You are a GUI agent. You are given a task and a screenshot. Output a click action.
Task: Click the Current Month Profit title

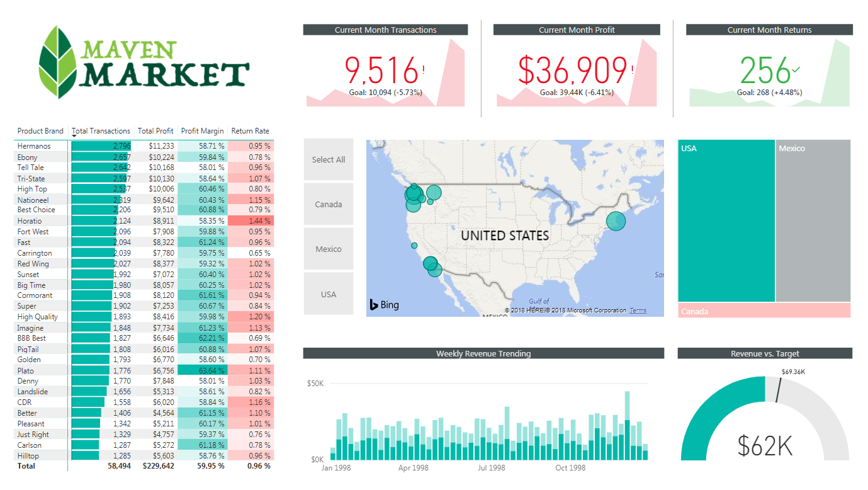click(x=577, y=30)
